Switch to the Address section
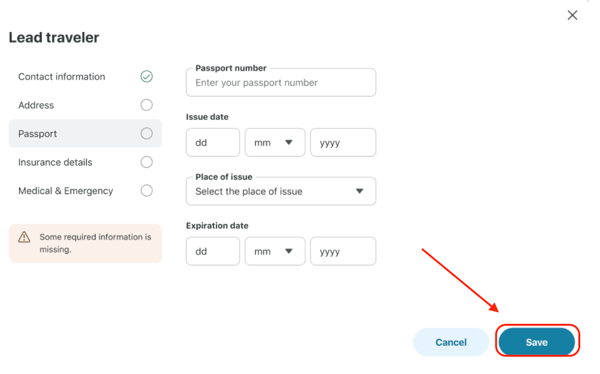The height and width of the screenshot is (374, 600). click(85, 105)
